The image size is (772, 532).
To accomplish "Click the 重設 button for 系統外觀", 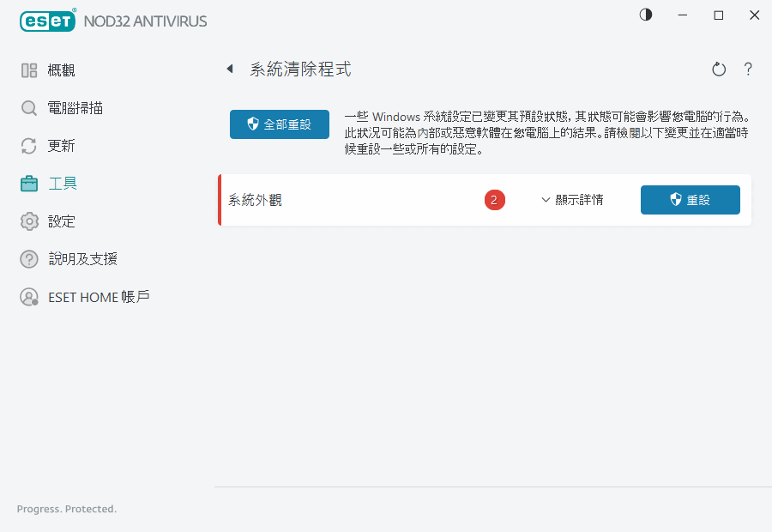I will point(690,199).
